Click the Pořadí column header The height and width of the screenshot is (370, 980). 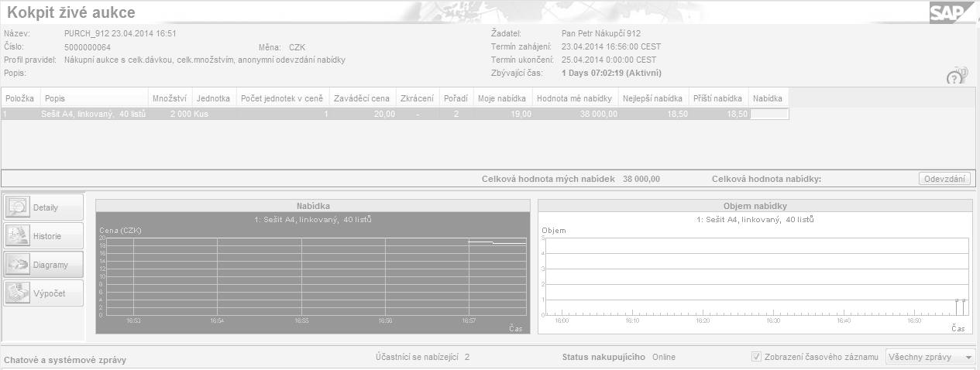pos(456,98)
